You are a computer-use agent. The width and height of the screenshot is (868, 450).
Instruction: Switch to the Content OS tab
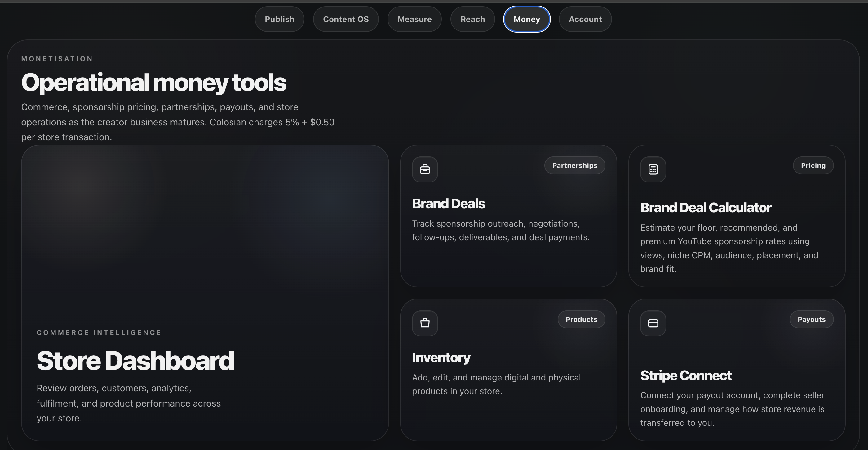click(x=346, y=19)
